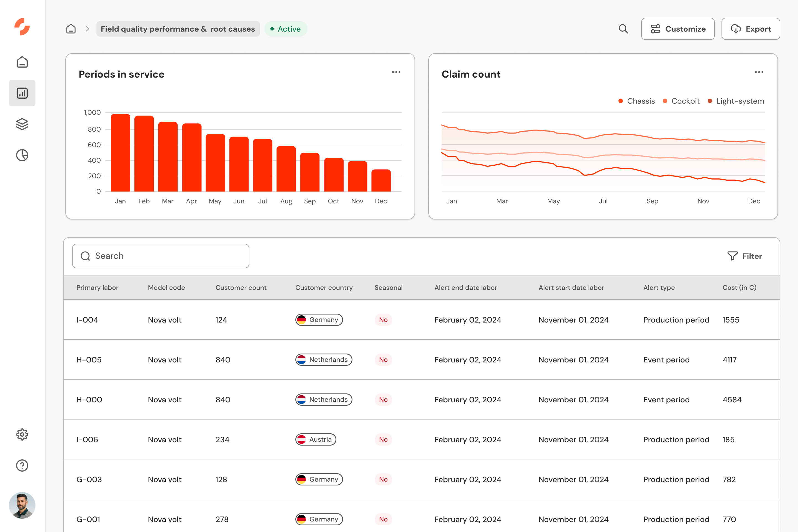Click Event period in row H-000
The width and height of the screenshot is (798, 532).
[x=666, y=399]
